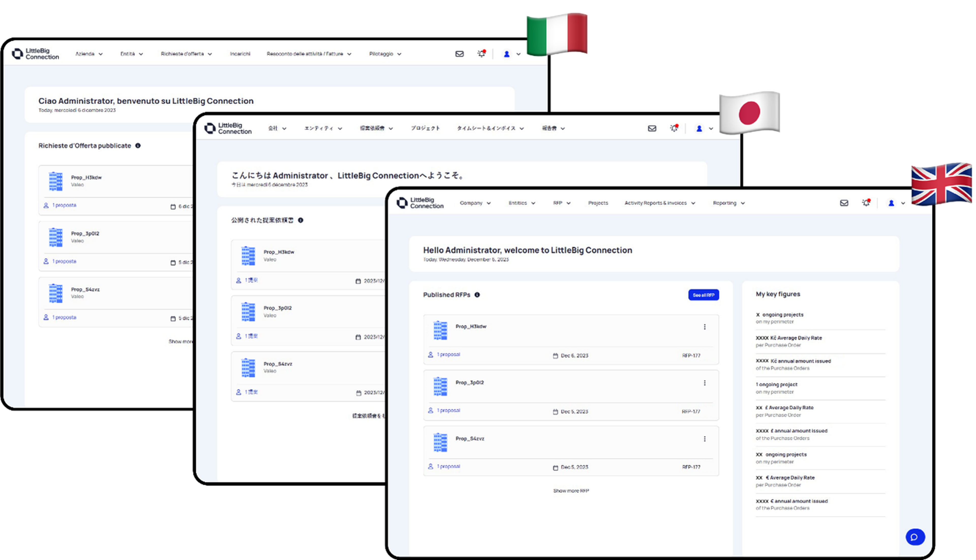976x560 pixels.
Task: Click the See all RFP button
Action: 703,295
